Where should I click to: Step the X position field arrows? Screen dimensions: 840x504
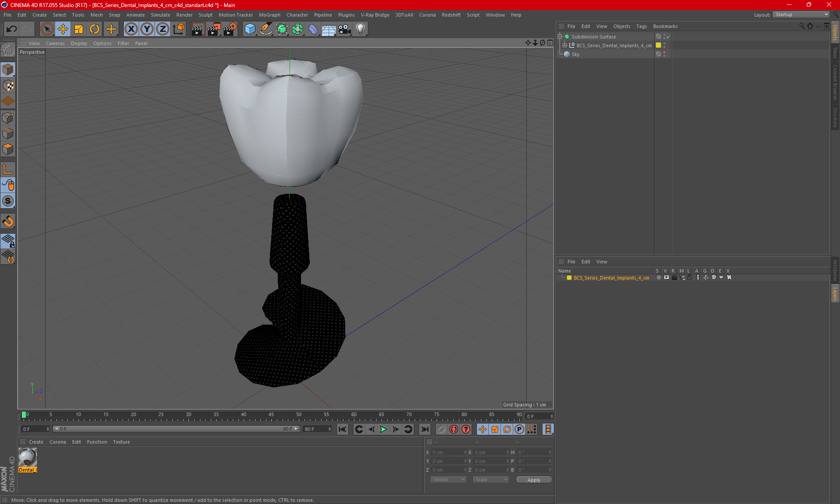coord(465,452)
